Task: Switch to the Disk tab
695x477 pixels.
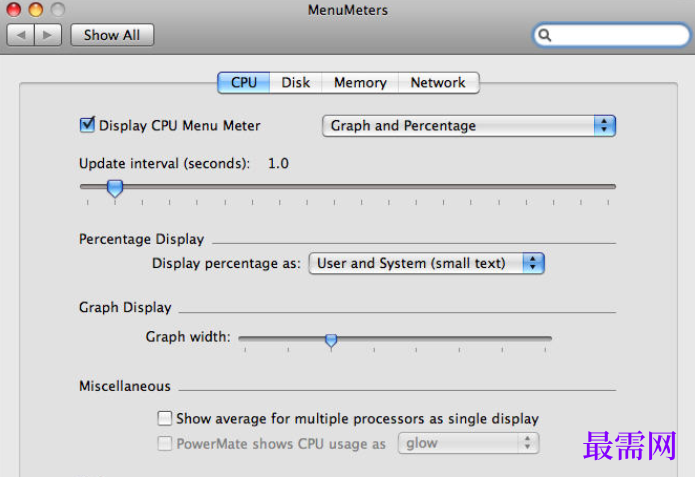Action: [296, 82]
